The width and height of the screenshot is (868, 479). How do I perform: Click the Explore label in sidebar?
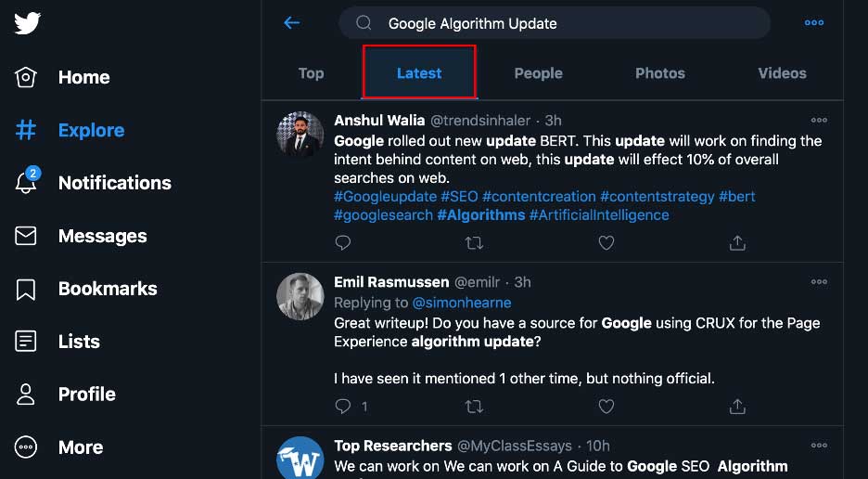[x=91, y=130]
